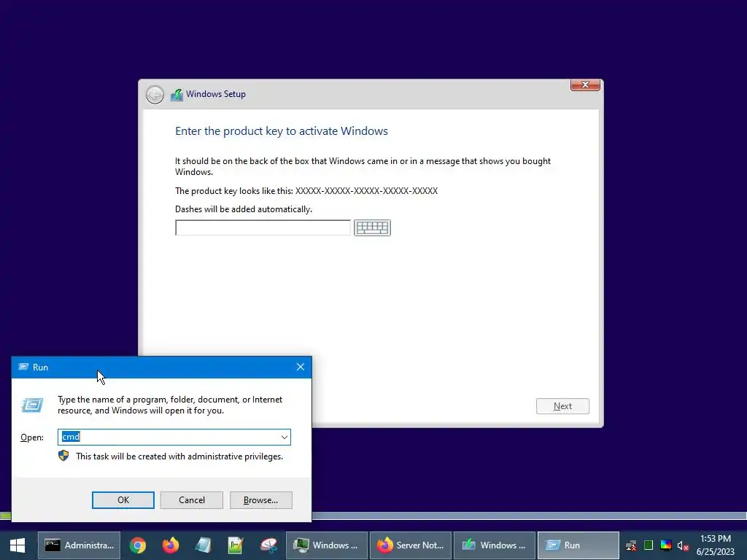Expand the Open combo box history arrow
The width and height of the screenshot is (747, 560).
pyautogui.click(x=285, y=437)
